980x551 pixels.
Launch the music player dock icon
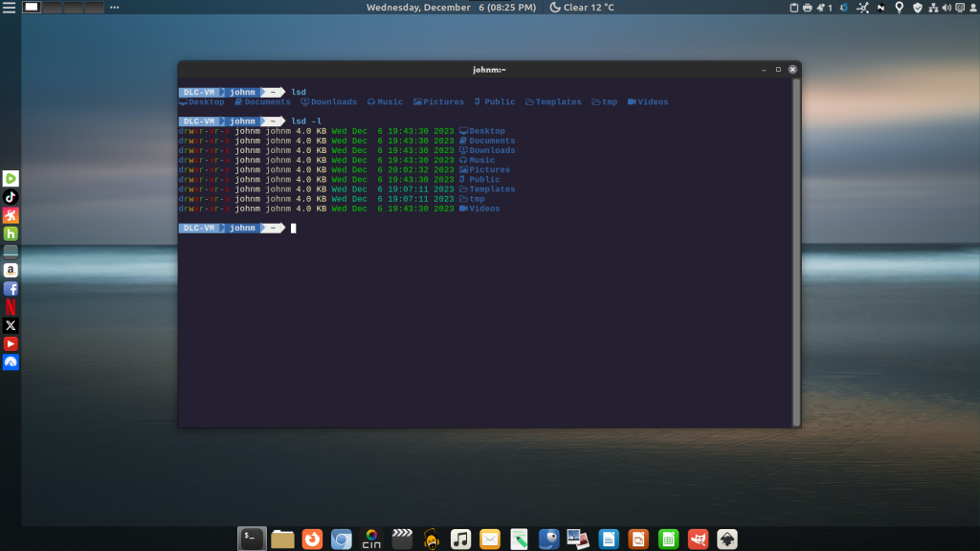coord(460,540)
